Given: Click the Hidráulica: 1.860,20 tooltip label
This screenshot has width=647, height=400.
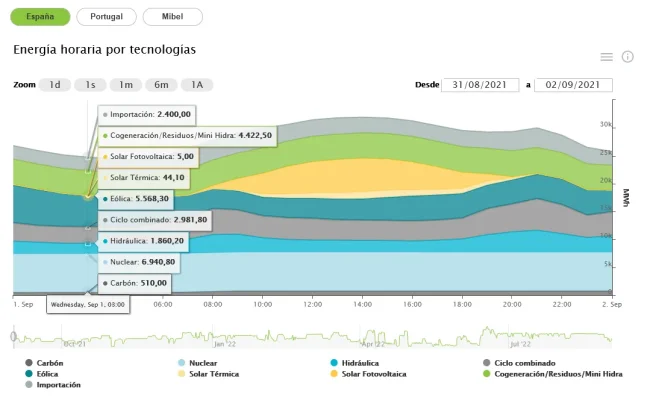Looking at the screenshot, I should [143, 241].
